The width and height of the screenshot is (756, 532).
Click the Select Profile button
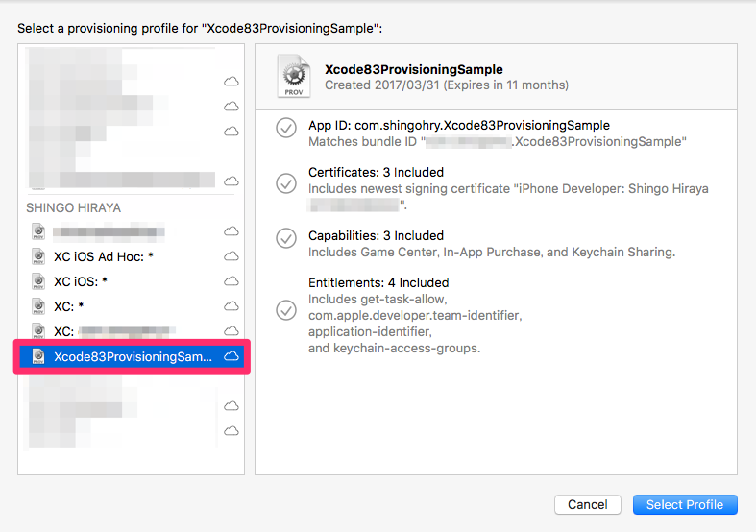click(685, 504)
